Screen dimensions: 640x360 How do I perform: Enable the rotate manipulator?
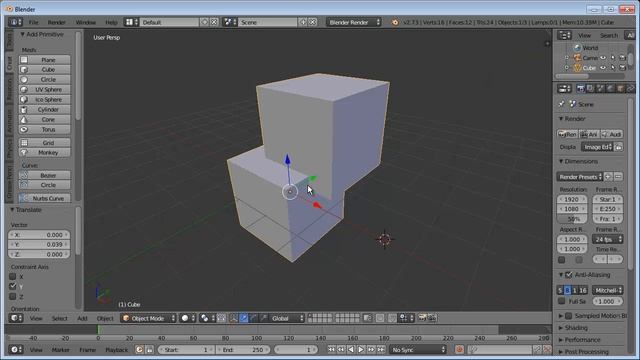pos(254,318)
